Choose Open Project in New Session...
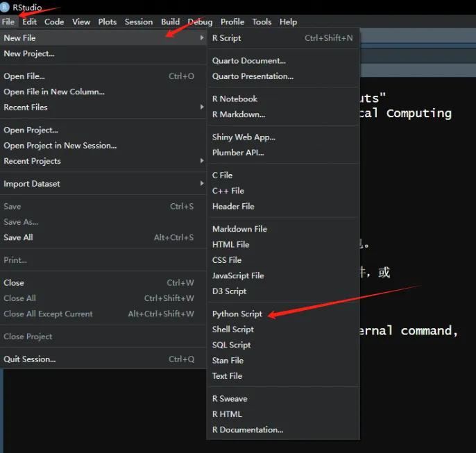 (103, 146)
